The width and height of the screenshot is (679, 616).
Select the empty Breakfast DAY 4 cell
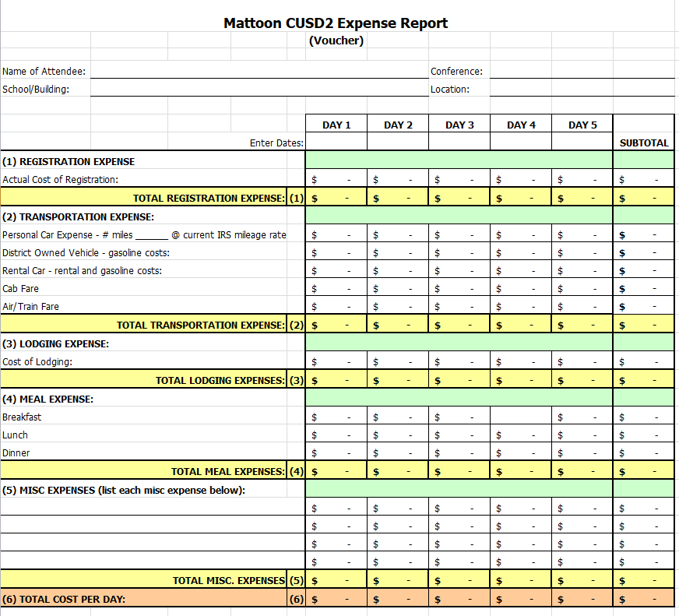(521, 417)
